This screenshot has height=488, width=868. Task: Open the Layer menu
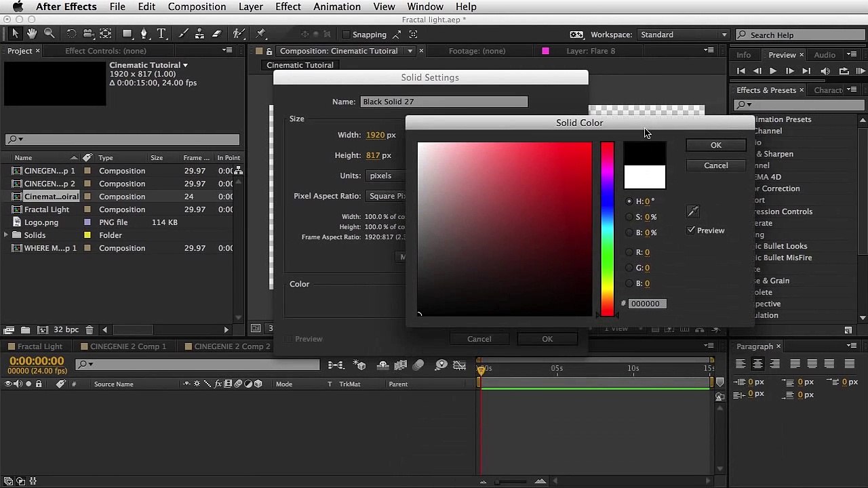(x=251, y=7)
